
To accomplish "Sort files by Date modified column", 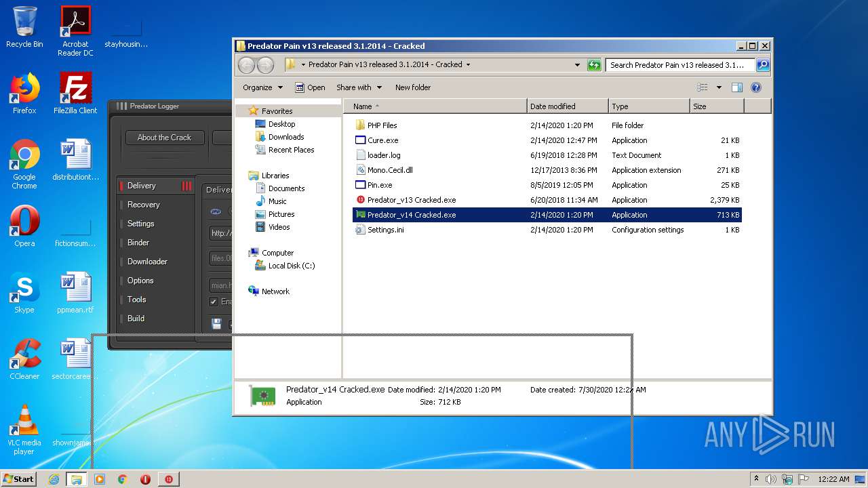I will pyautogui.click(x=568, y=106).
